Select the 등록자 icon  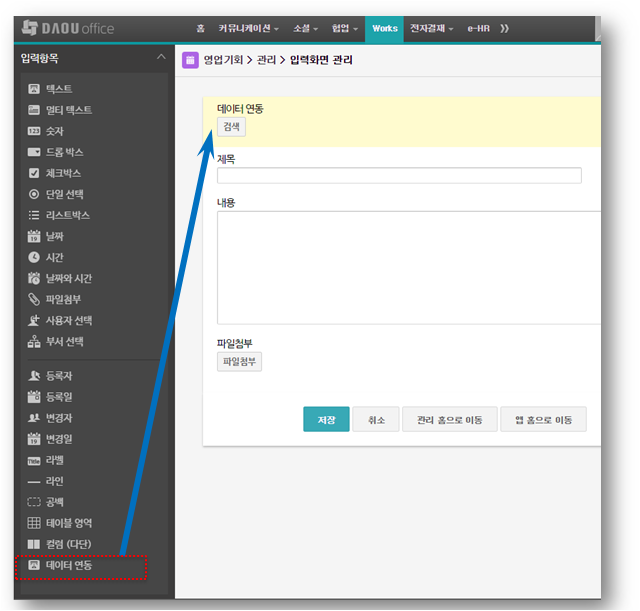click(x=34, y=375)
